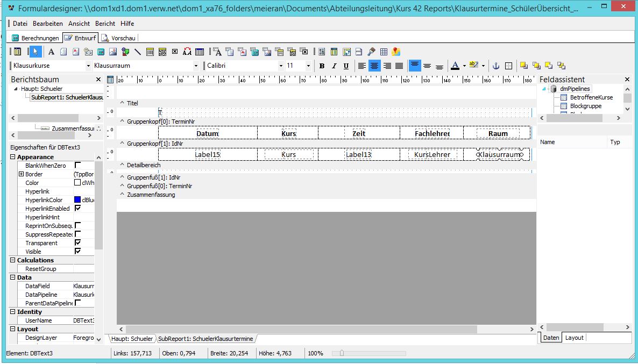This screenshot has width=638, height=364.
Task: Pick the DBCalc calculator tool
Action: coord(254,52)
